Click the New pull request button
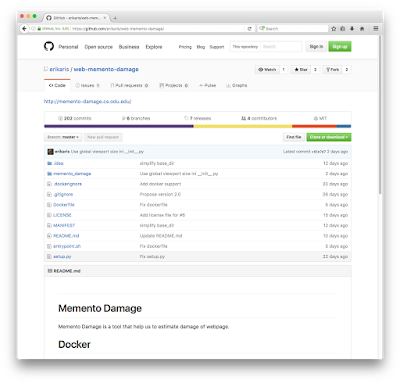Screen dimensions: 400x384 click(x=103, y=137)
